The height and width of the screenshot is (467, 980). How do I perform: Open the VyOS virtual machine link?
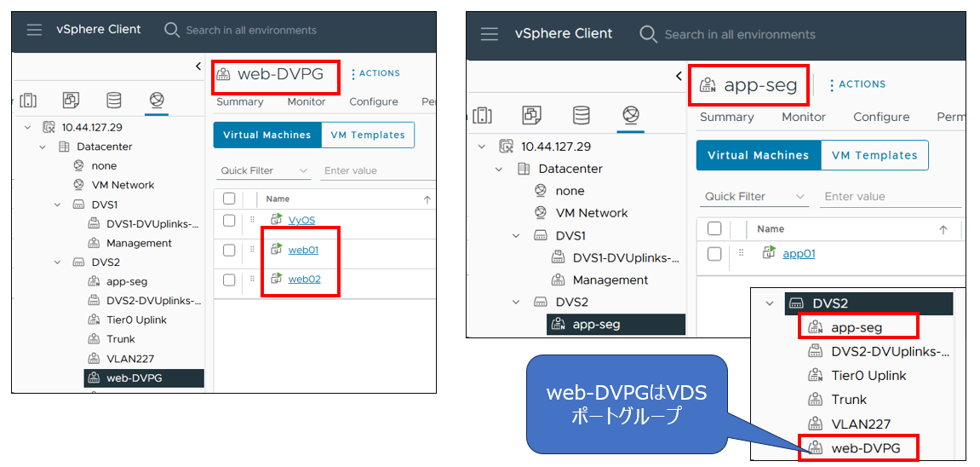point(301,220)
